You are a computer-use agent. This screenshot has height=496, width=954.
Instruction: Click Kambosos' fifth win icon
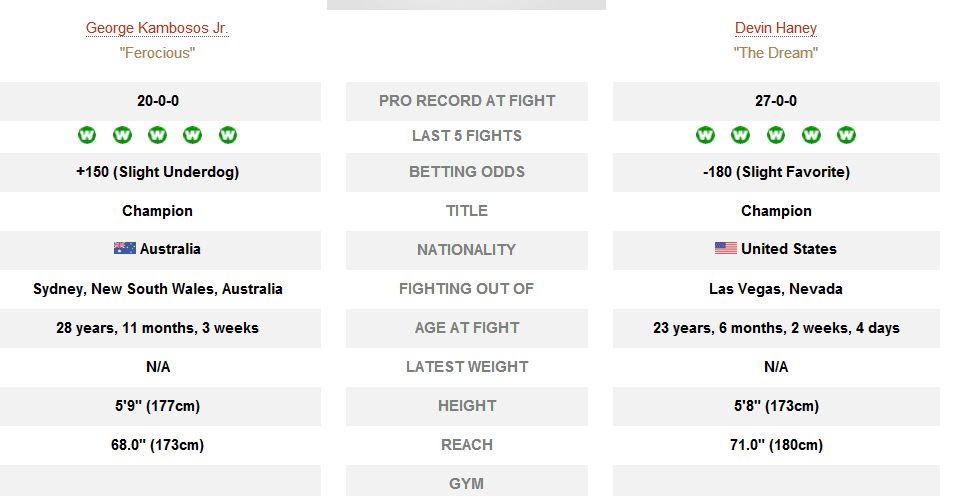coord(228,135)
